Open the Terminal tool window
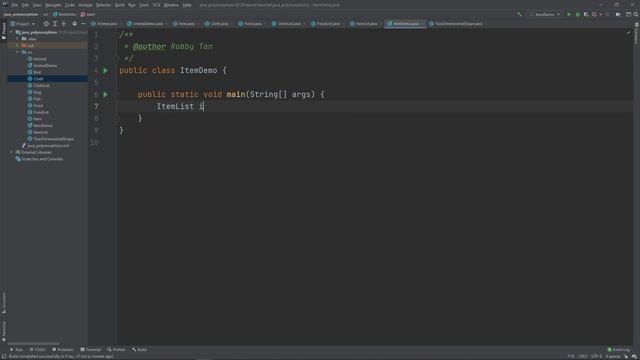This screenshot has width=640, height=360. point(90,349)
